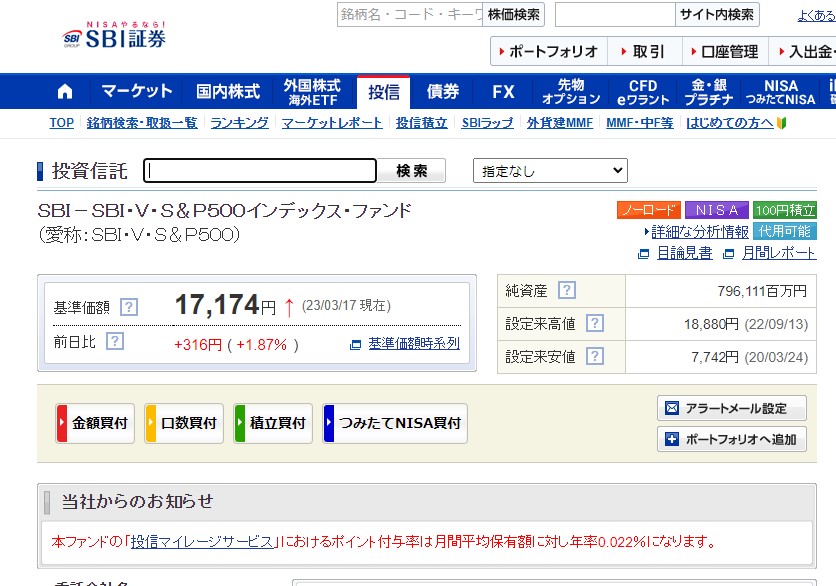Click new-window icon beside 基準価額時系列
The height and width of the screenshot is (586, 836).
356,345
